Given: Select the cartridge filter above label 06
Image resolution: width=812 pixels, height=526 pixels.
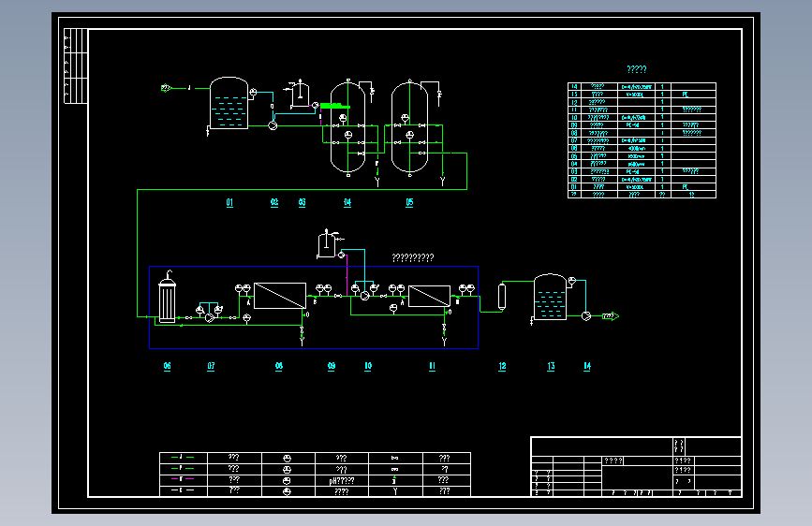Looking at the screenshot, I should coord(168,299).
